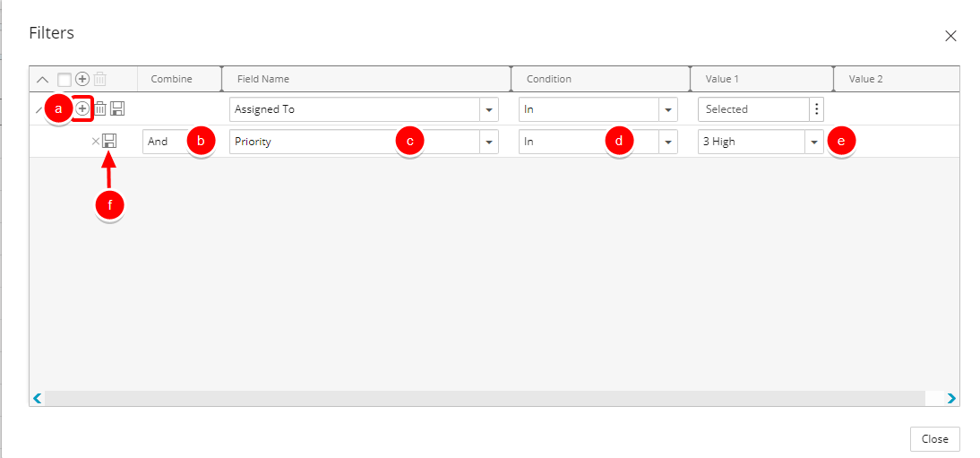Open condition dropdown for Assigned To row
980x458 pixels.
pyautogui.click(x=668, y=109)
